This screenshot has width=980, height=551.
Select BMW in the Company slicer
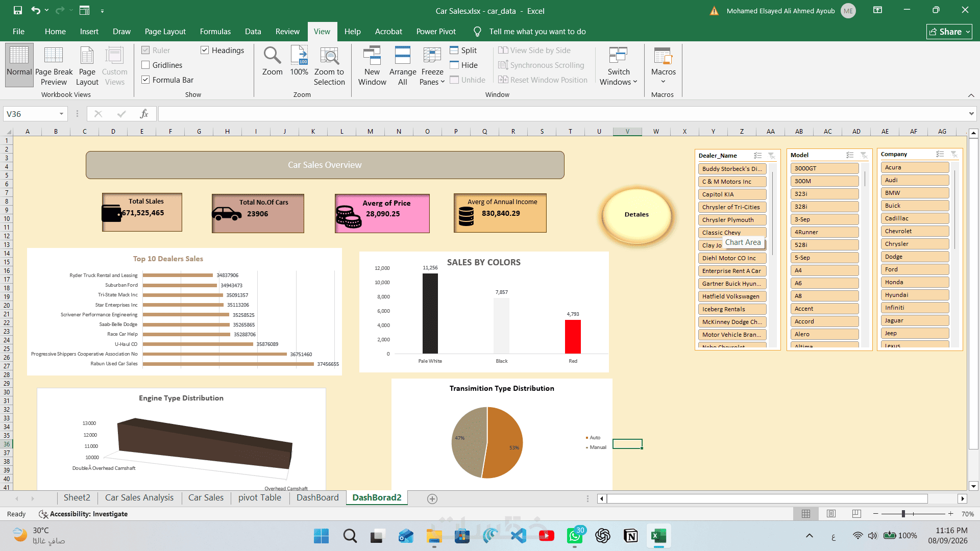point(915,193)
